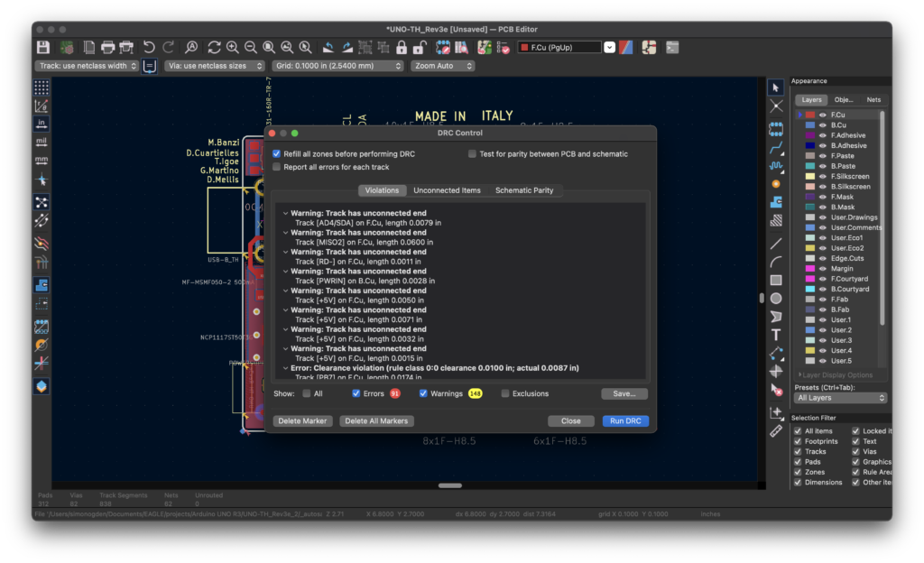
Task: Click the Zoom in icon
Action: click(232, 47)
